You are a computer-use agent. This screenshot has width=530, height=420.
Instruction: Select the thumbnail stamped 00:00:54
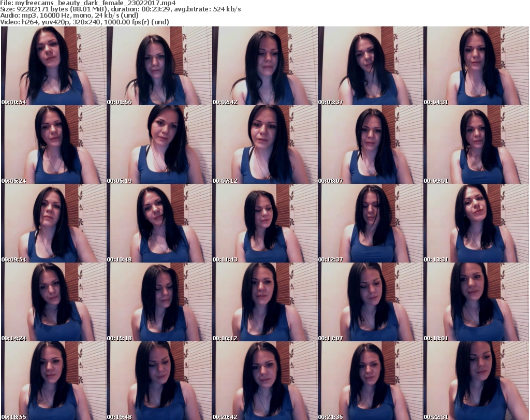pyautogui.click(x=54, y=66)
